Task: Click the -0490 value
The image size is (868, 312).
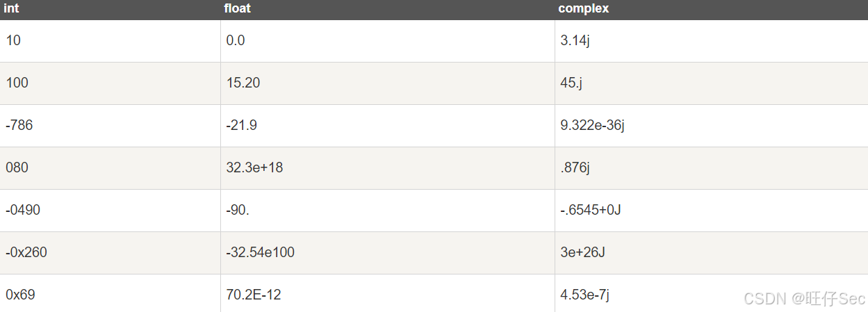Action: click(23, 211)
